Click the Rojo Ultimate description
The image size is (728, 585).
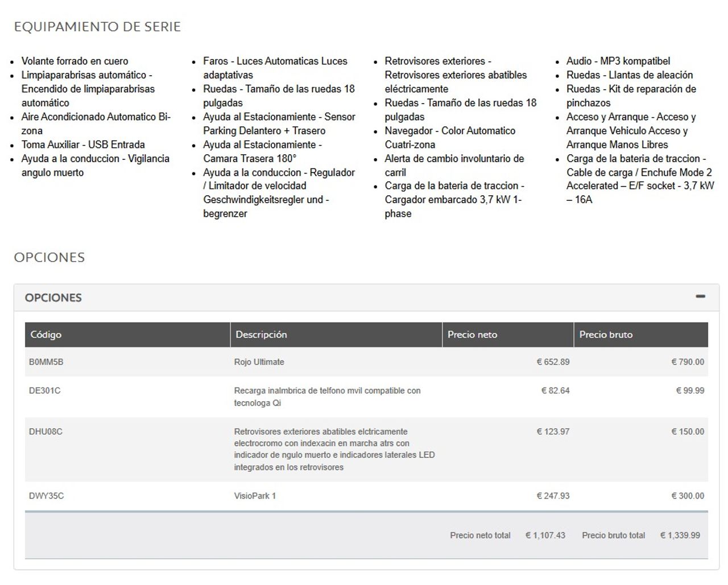click(259, 362)
